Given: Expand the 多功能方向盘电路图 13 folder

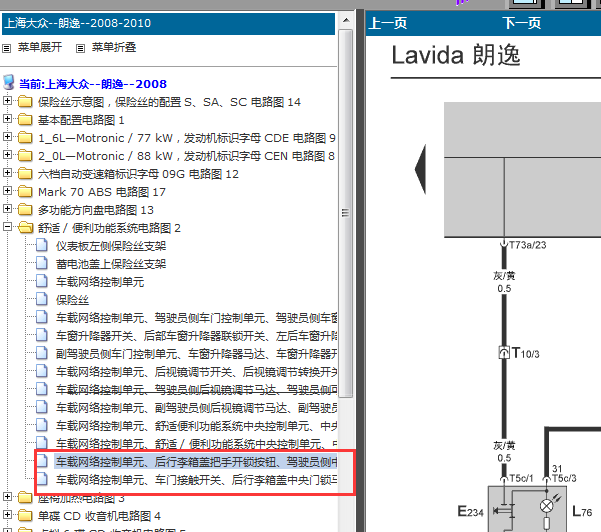Looking at the screenshot, I should 7,209.
